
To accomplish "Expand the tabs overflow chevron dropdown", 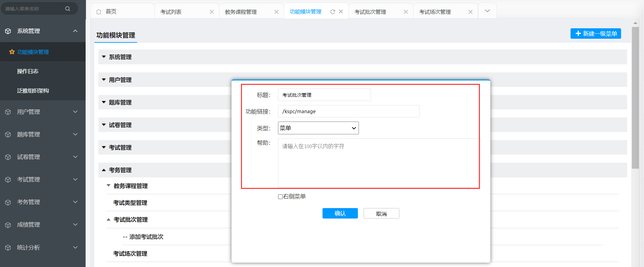I will click(x=487, y=11).
